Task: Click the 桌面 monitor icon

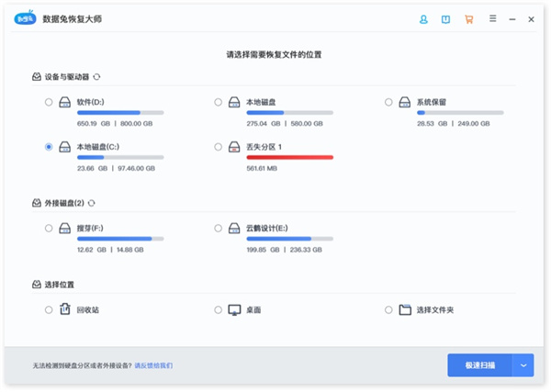Action: pyautogui.click(x=234, y=309)
